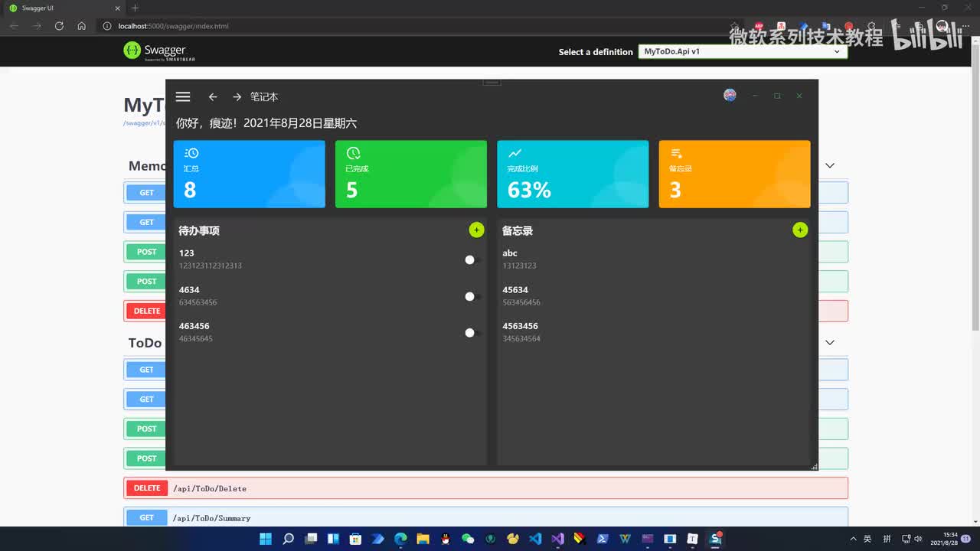Open a new browser tab
The image size is (980, 551).
click(136, 8)
